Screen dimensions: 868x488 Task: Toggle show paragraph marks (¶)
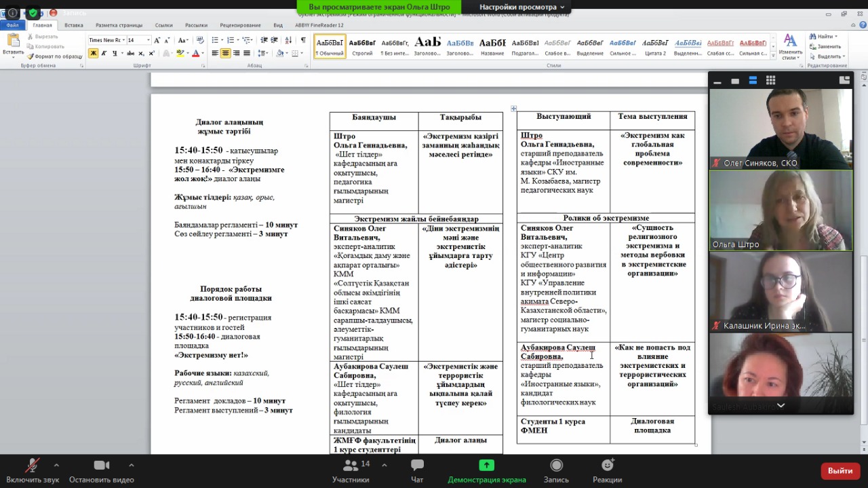[303, 40]
